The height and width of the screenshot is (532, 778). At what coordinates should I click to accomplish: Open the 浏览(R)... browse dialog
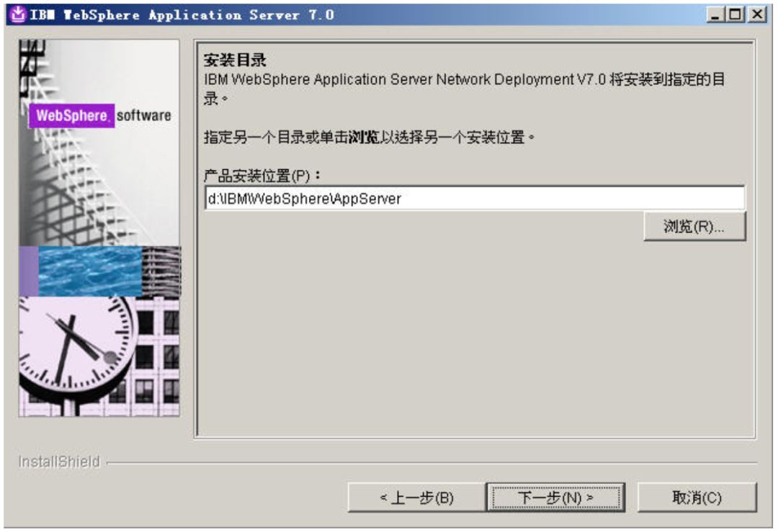point(694,227)
